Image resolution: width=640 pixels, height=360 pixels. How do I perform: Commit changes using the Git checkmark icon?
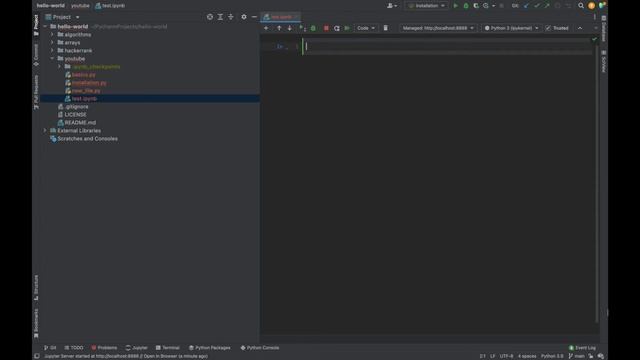(537, 6)
